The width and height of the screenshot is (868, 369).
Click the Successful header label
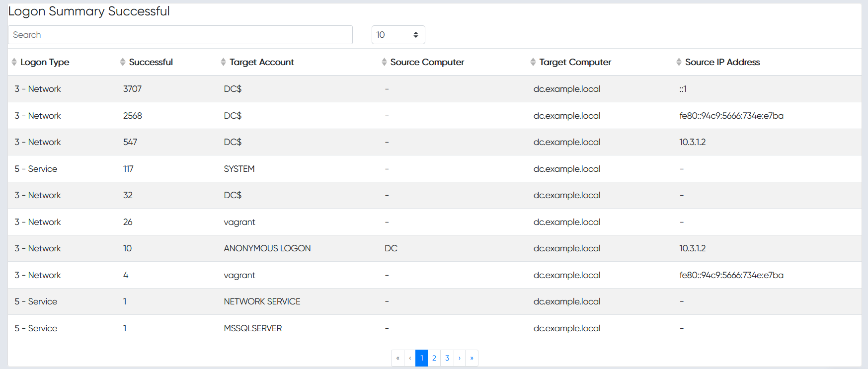click(151, 62)
